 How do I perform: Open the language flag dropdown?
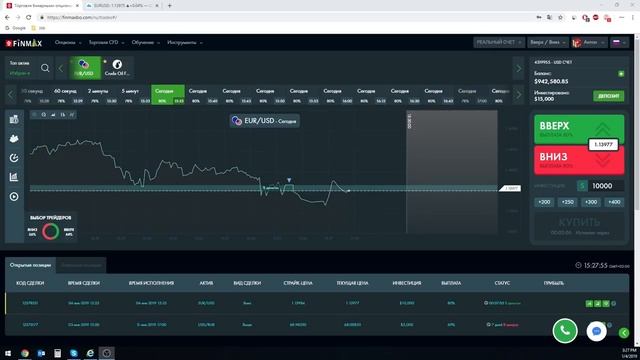[x=619, y=42]
